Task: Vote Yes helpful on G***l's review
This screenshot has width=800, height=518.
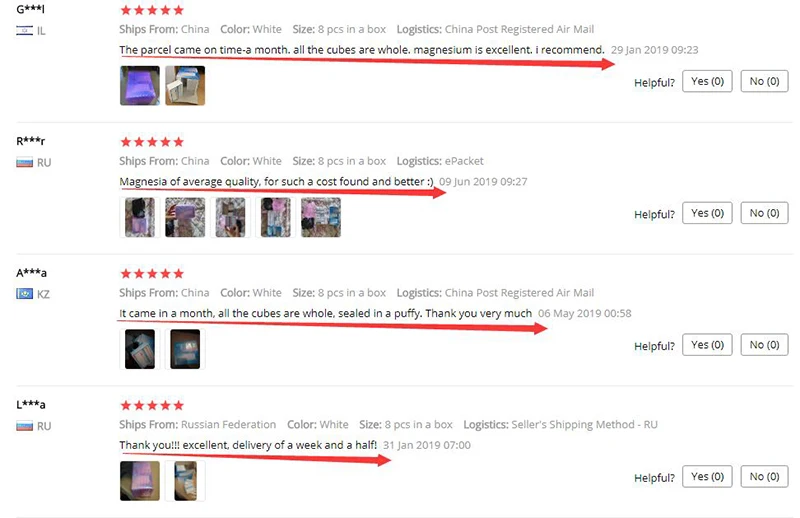Action: click(x=707, y=81)
